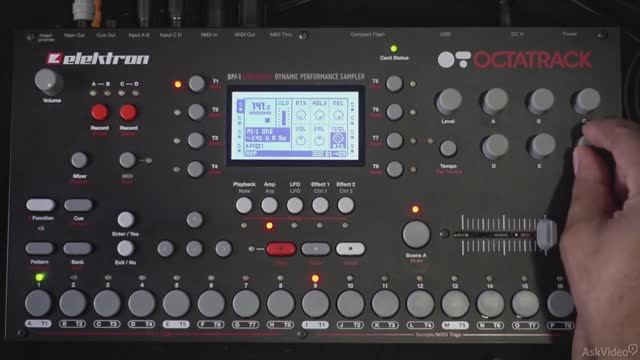Select track T3 button
Screen dimensions: 640x360
pos(196,140)
